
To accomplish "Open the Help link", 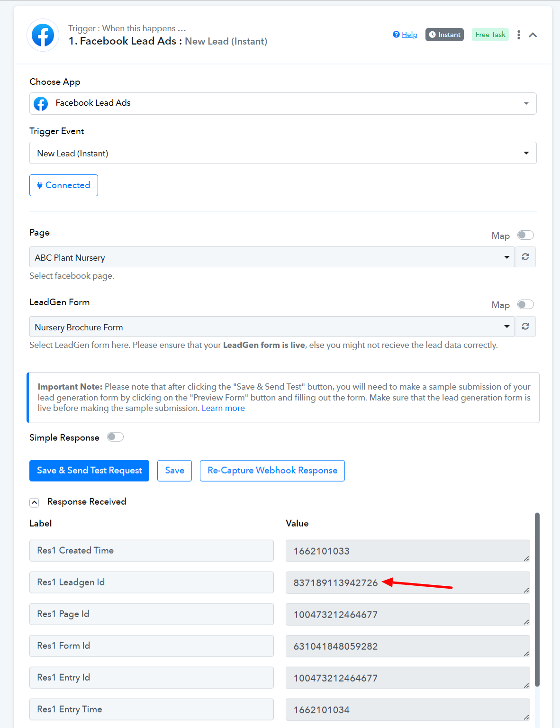I will 409,35.
